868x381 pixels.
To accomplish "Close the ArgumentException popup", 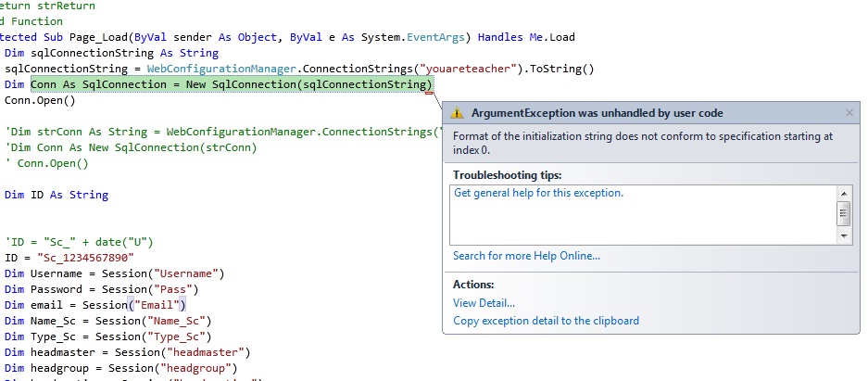I will coord(849,113).
